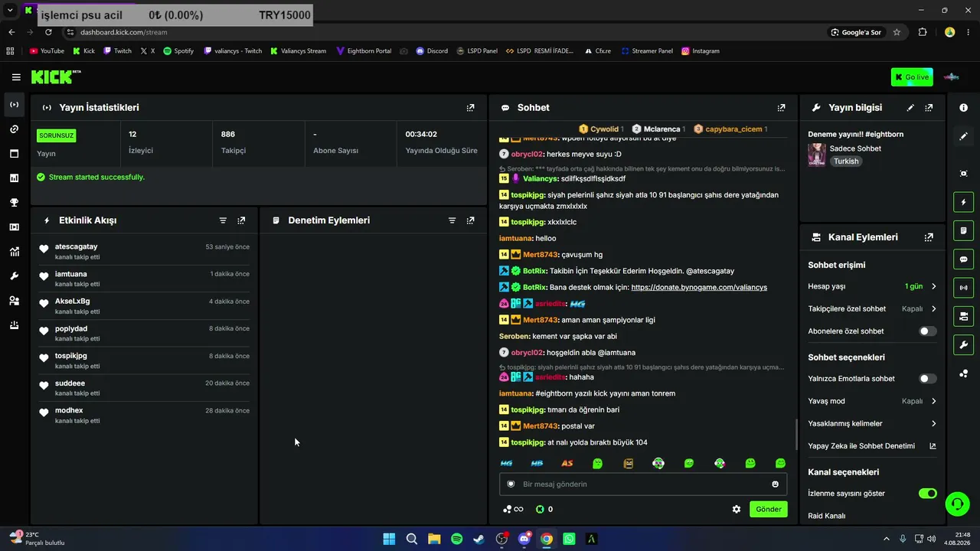
Task: Click Google'a Sor button in address bar
Action: tap(856, 32)
